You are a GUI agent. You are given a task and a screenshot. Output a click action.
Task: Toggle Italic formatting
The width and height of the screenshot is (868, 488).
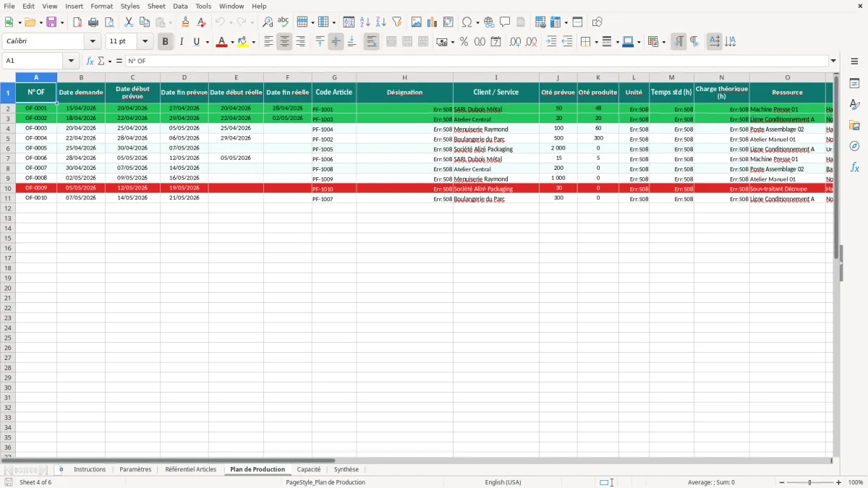pos(182,42)
